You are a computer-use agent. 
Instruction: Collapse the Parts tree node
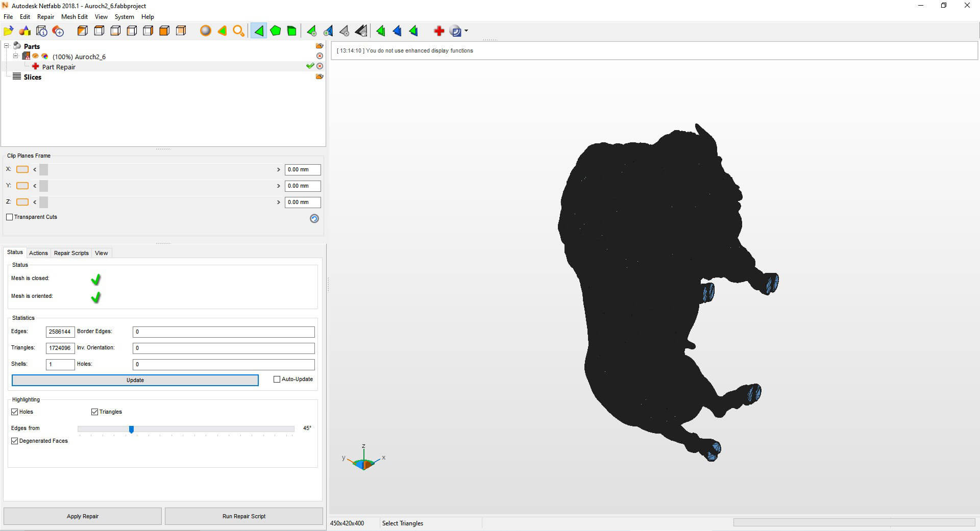pos(7,46)
